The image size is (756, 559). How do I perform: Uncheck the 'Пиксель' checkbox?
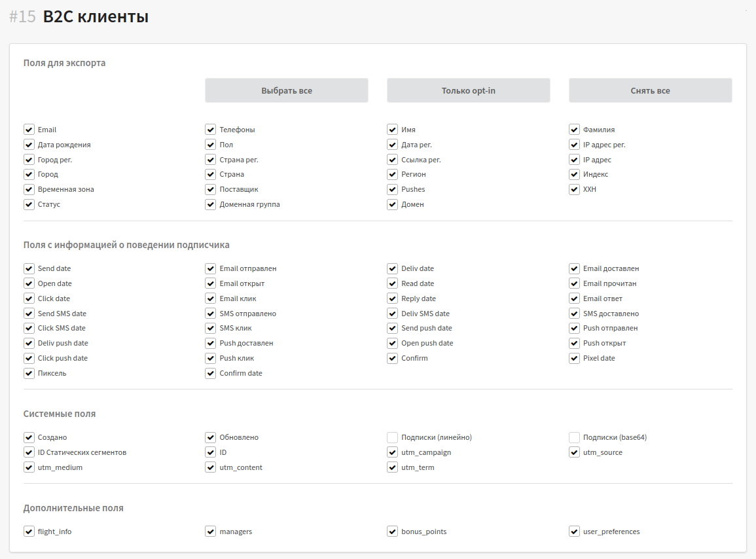point(29,373)
